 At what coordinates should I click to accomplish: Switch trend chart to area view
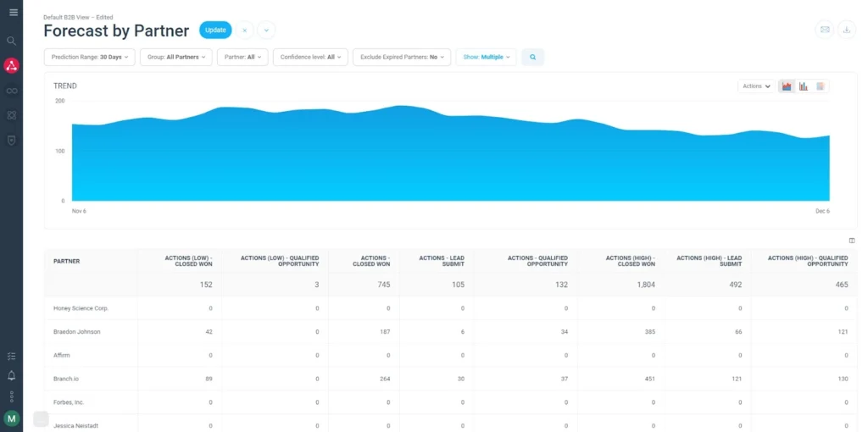pyautogui.click(x=787, y=86)
